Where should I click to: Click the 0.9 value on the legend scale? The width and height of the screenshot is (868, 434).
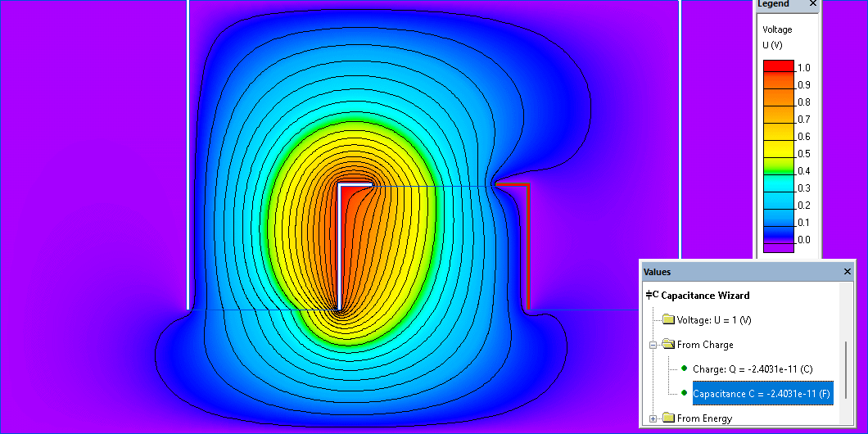click(x=802, y=85)
